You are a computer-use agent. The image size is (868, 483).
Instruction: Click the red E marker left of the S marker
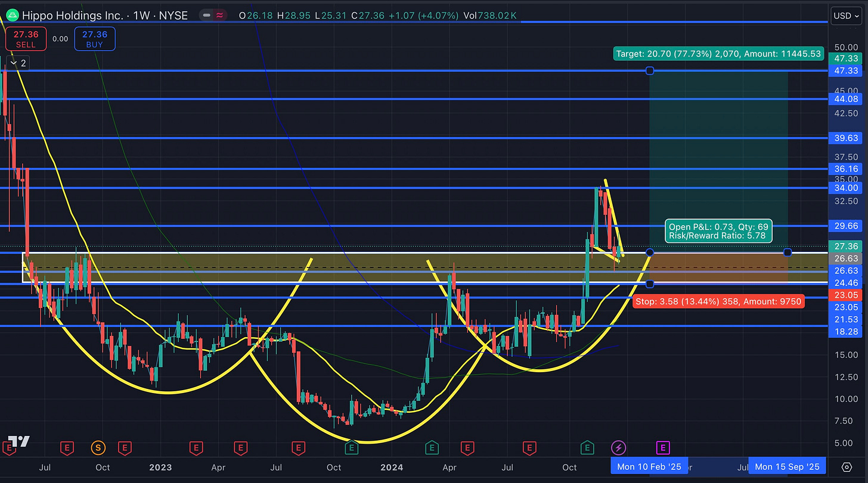click(x=67, y=447)
